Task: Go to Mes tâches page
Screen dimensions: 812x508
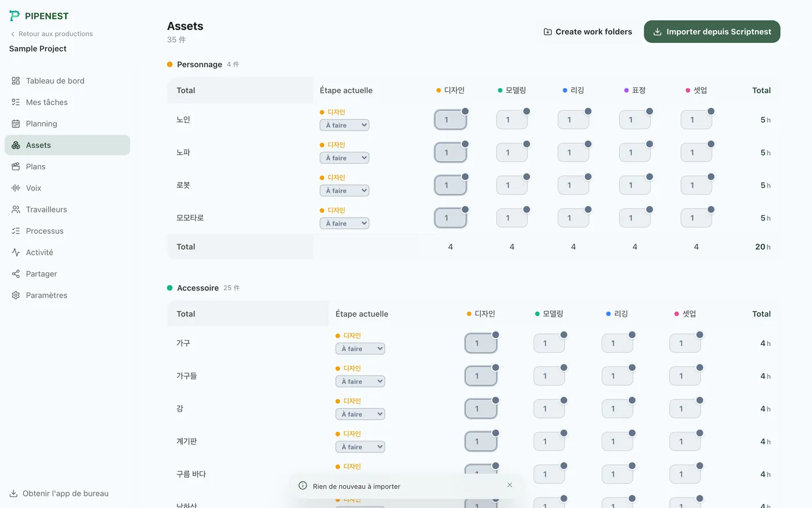Action: click(67, 102)
